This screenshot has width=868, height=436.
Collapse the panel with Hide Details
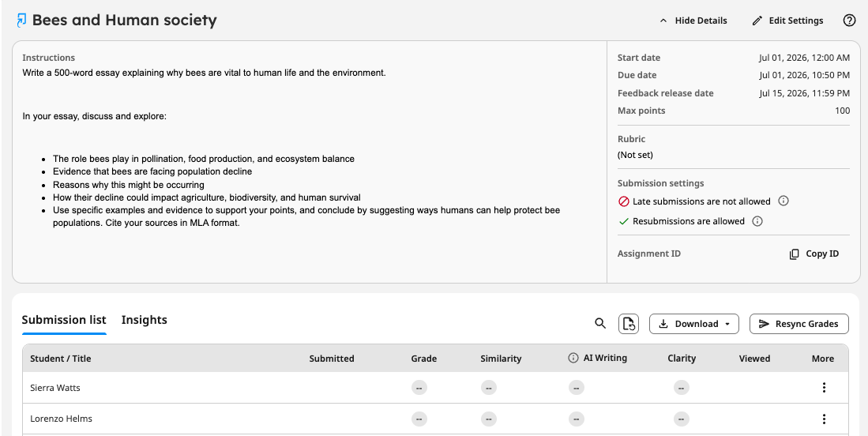click(x=693, y=21)
